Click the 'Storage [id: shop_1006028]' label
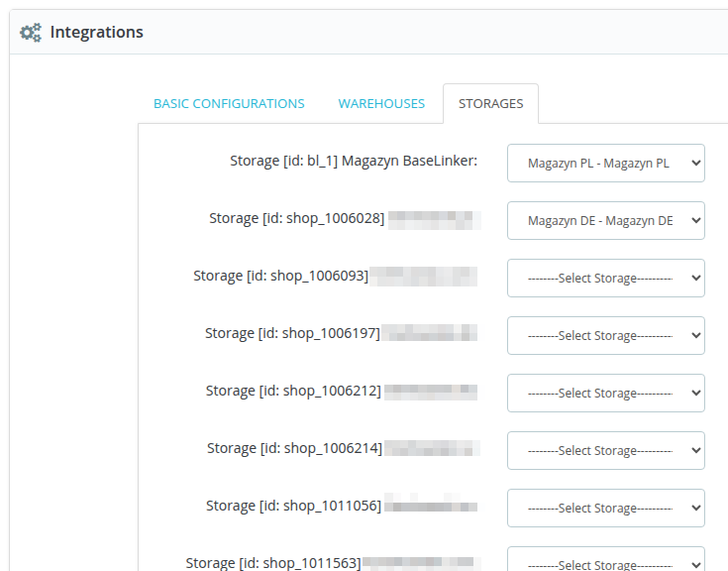728x571 pixels. point(296,218)
